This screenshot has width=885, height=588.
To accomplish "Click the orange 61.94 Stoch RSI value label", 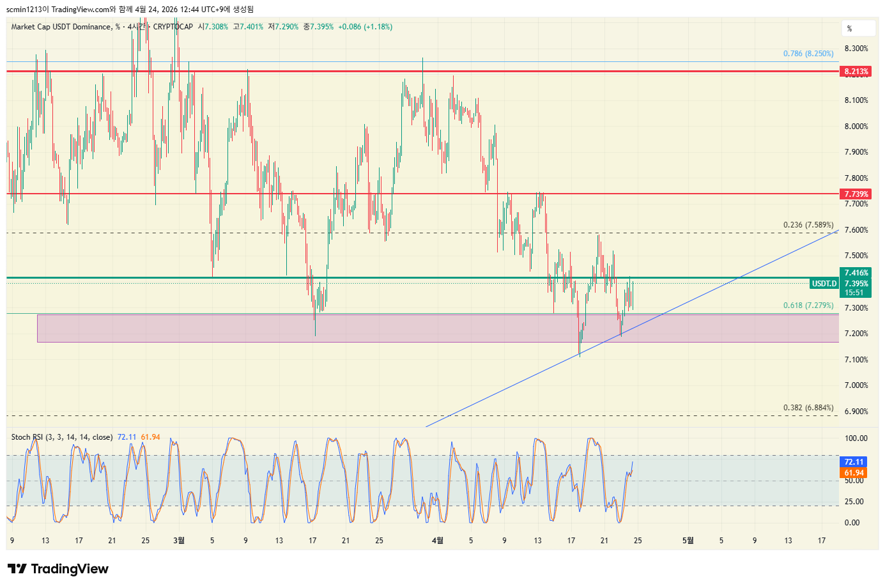I will pos(854,473).
